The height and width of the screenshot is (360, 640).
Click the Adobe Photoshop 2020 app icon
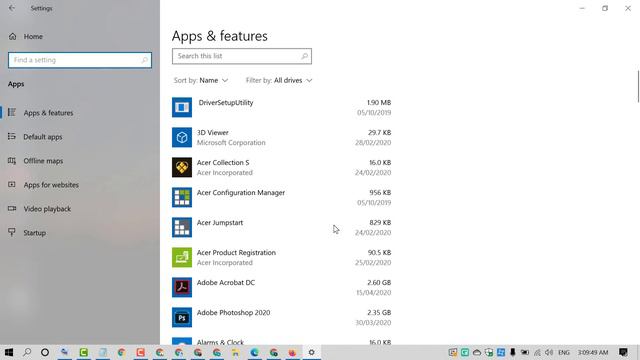[182, 318]
